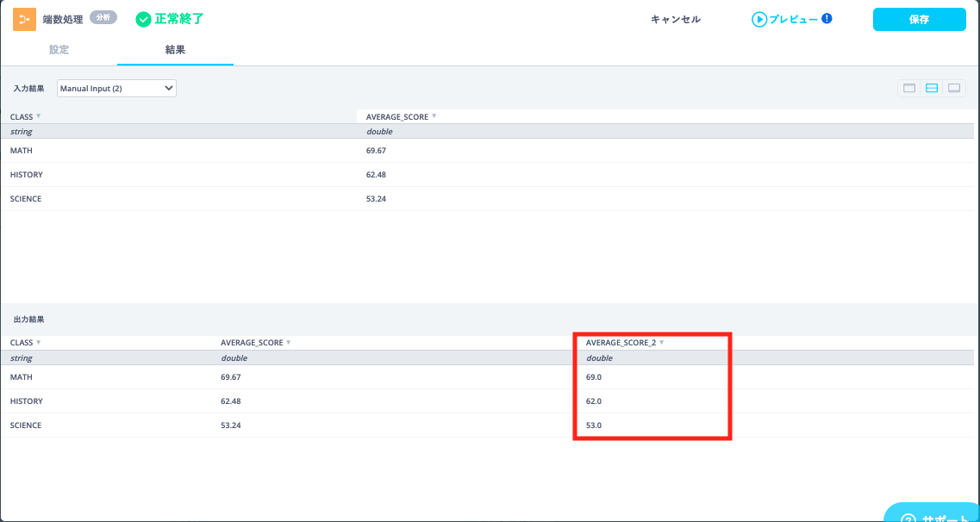Click the blue info badge beside preview
Viewport: 980px width, 522px height.
click(827, 18)
